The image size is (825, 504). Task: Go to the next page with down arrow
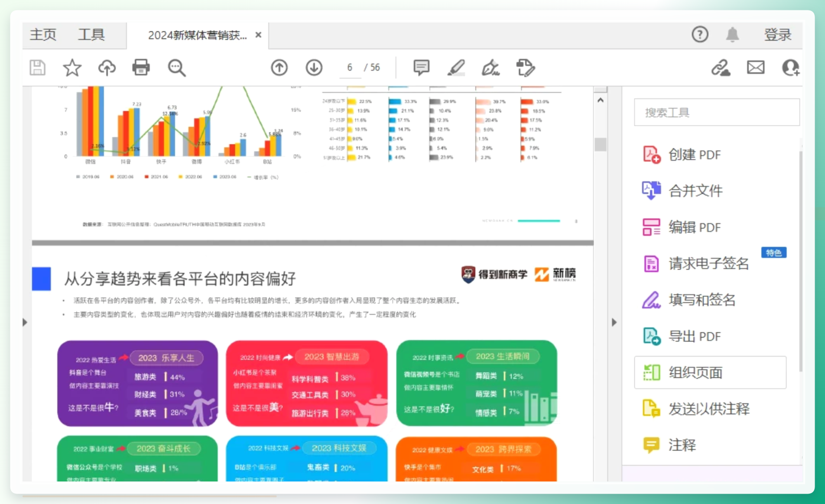coord(314,68)
